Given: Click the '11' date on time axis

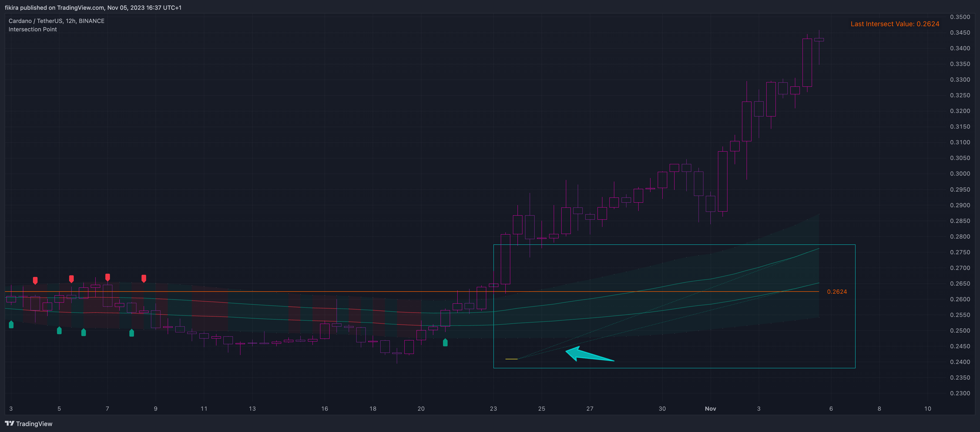Looking at the screenshot, I should [x=204, y=408].
